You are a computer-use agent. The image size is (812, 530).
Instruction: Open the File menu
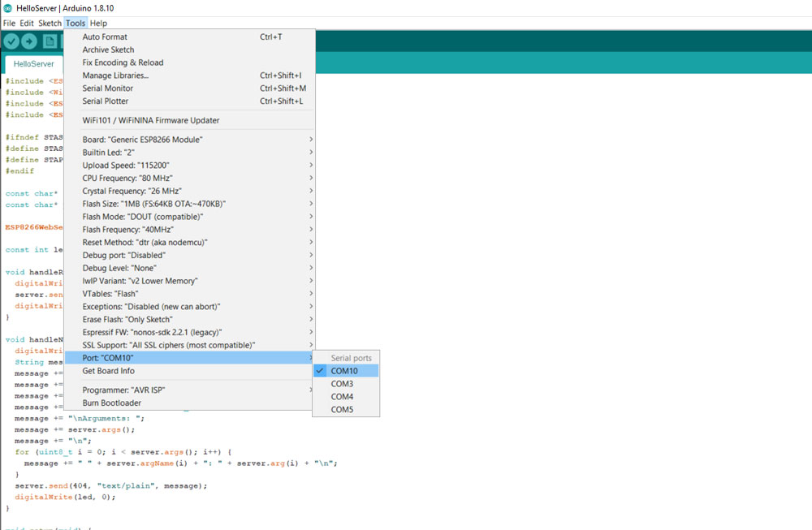click(9, 23)
